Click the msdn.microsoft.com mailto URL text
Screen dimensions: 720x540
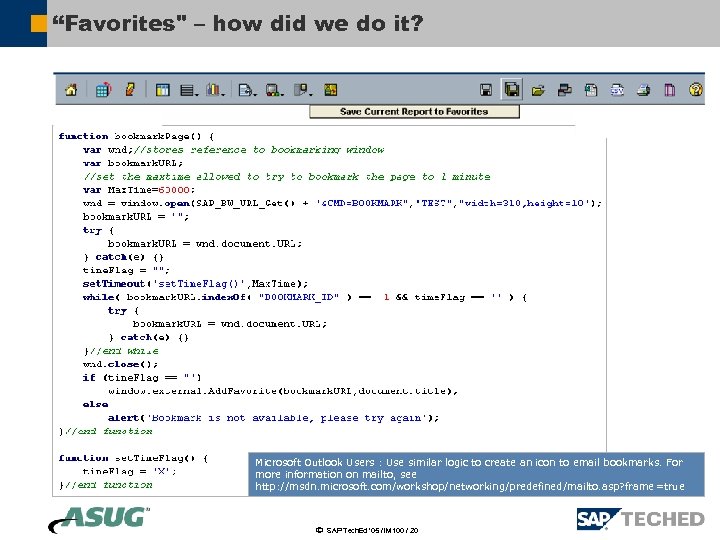click(x=470, y=486)
